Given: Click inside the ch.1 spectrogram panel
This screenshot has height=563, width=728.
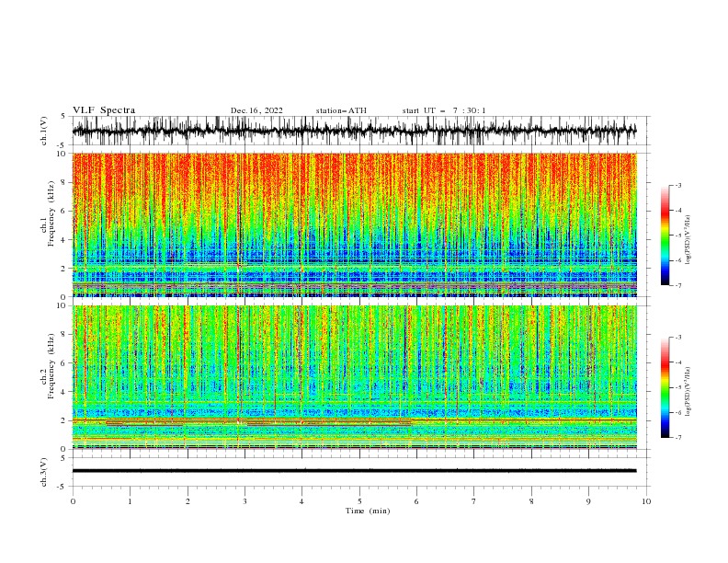Looking at the screenshot, I should [354, 224].
